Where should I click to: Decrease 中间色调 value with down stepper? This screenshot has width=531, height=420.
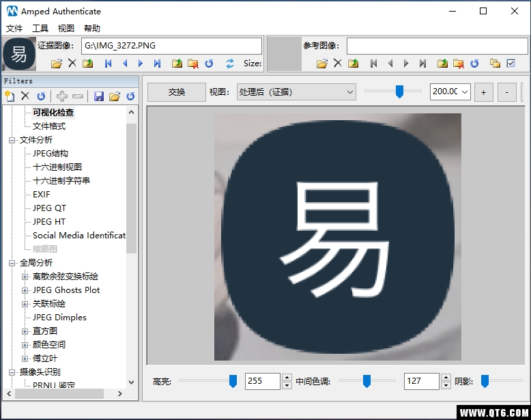446,385
